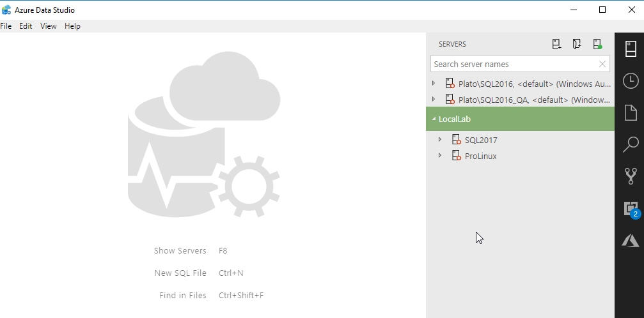Viewport: 644px width, 318px height.
Task: Click the SERVERS panel title
Action: (452, 44)
